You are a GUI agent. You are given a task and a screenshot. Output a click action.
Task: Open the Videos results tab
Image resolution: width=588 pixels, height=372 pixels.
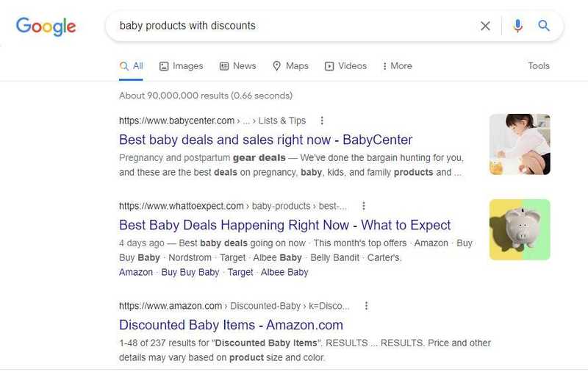pos(345,66)
